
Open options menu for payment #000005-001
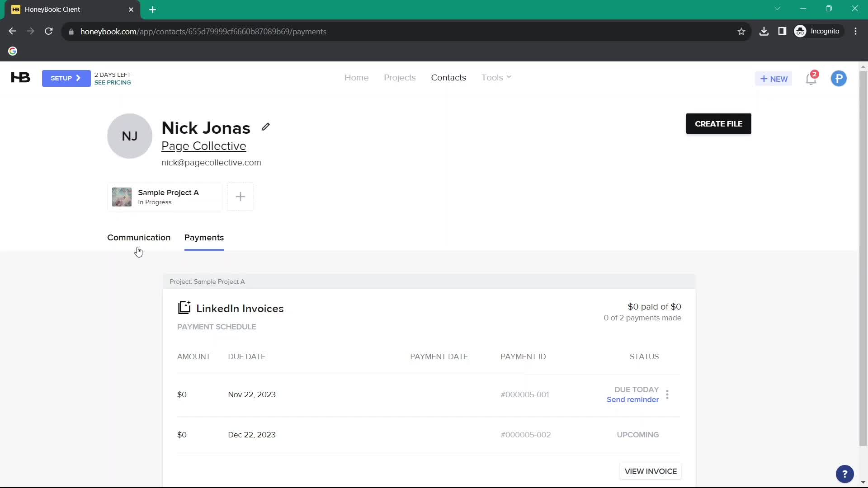pyautogui.click(x=667, y=394)
